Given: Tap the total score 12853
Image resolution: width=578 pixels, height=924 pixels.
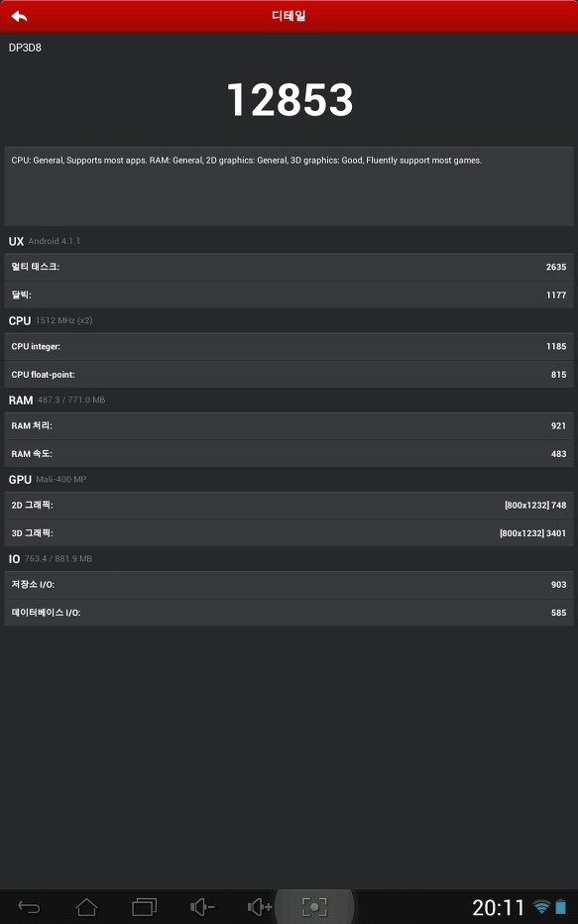Looking at the screenshot, I should pos(289,99).
